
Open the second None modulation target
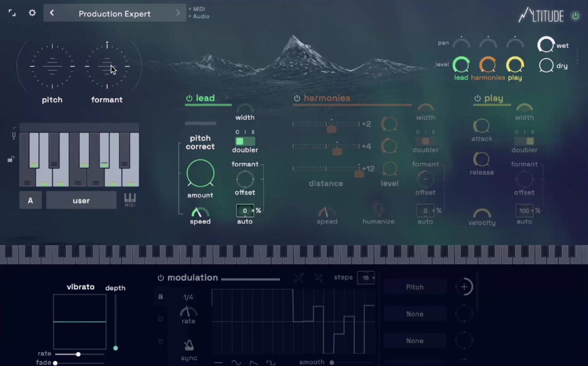pyautogui.click(x=415, y=341)
